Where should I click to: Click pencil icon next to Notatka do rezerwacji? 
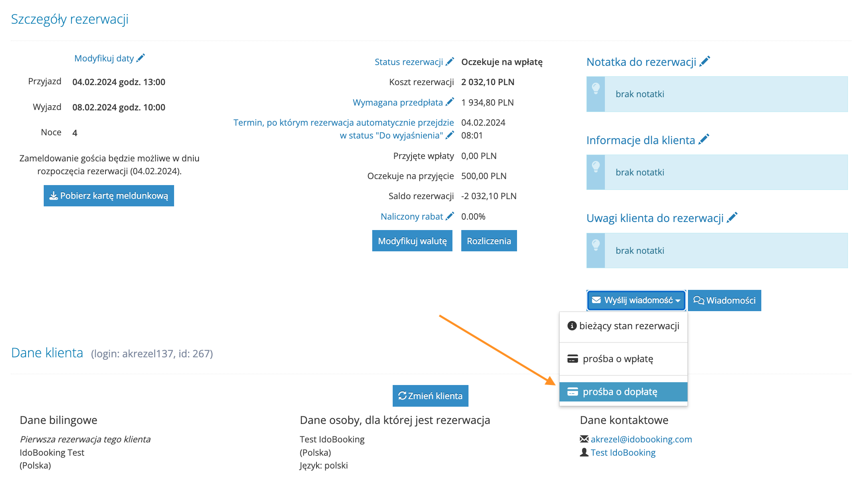[705, 61]
